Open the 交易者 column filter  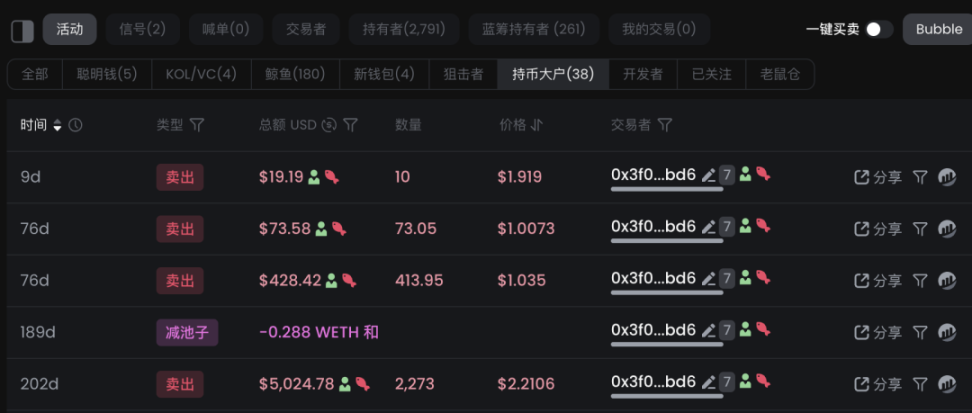click(x=665, y=125)
